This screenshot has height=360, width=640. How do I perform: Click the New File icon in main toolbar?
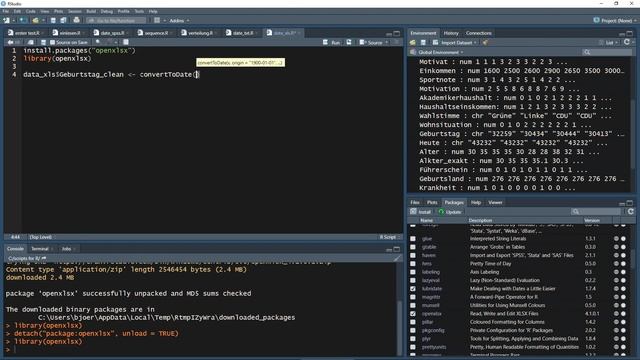coord(6,20)
